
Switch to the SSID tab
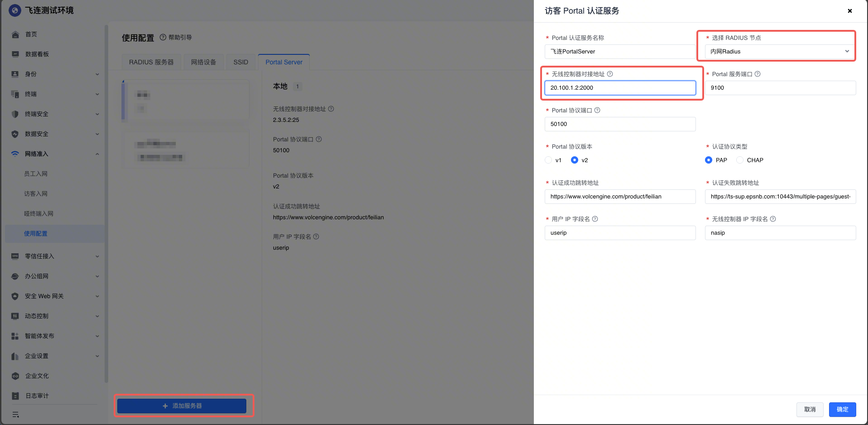241,62
